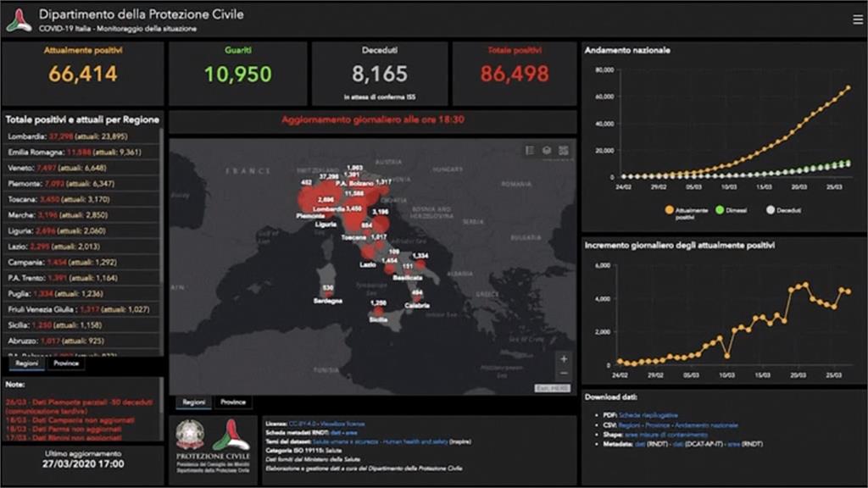Click Attualmente positivi 66,414 indicator
This screenshot has width=868, height=488.
[x=83, y=74]
